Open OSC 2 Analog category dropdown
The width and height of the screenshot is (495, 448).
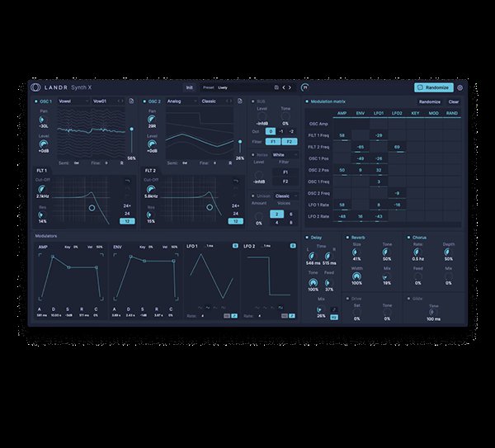pyautogui.click(x=181, y=101)
